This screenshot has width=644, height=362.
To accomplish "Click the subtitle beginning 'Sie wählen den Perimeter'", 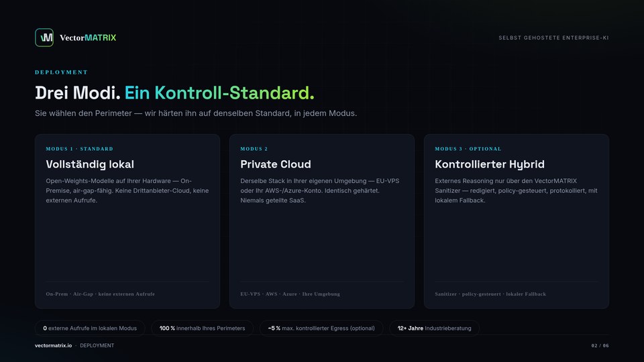I will (196, 113).
